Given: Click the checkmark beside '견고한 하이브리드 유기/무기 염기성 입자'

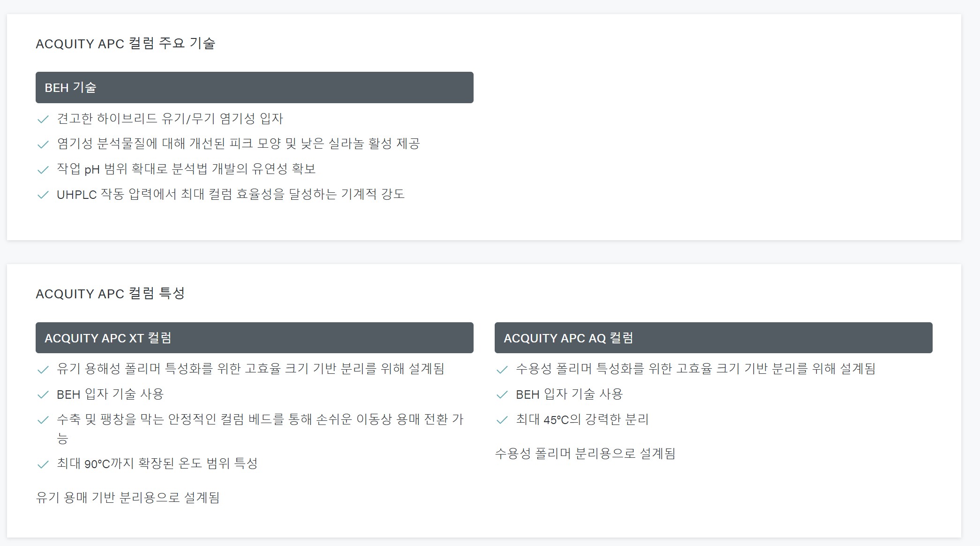Looking at the screenshot, I should [43, 119].
